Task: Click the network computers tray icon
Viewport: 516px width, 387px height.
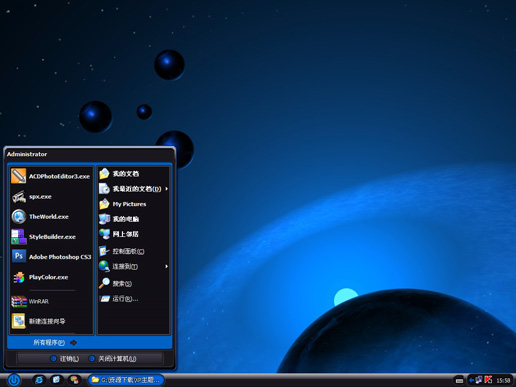Action: pyautogui.click(x=479, y=380)
